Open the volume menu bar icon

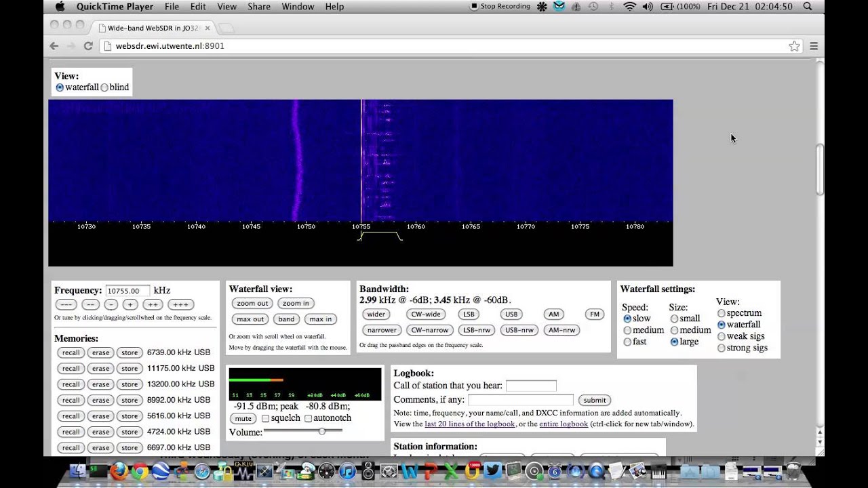pyautogui.click(x=647, y=6)
